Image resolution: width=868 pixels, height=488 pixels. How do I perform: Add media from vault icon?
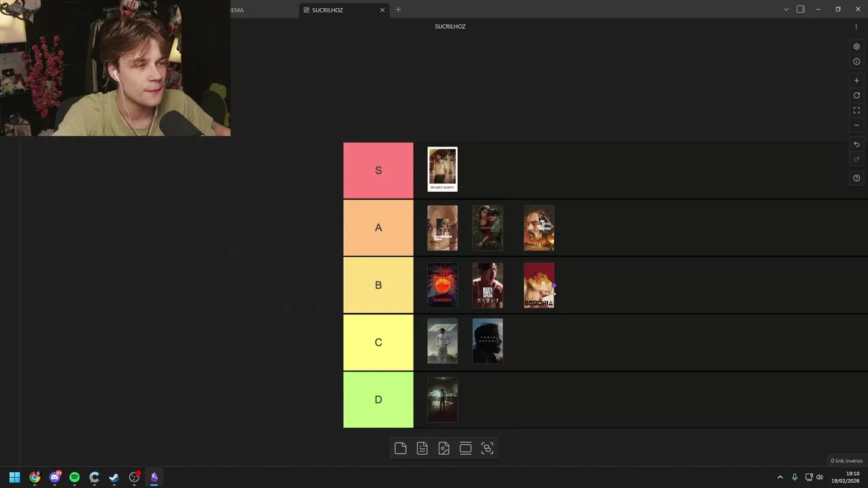pyautogui.click(x=443, y=448)
